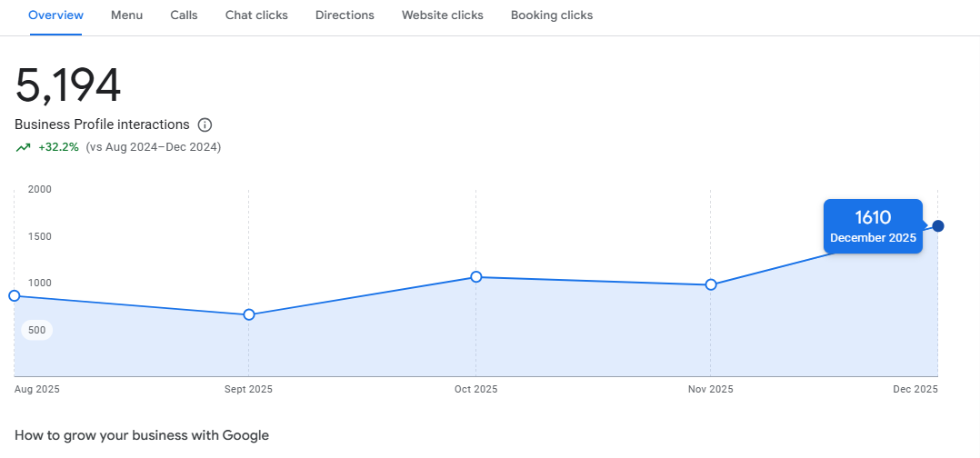
Task: Click the 500 y-axis label pill
Action: click(37, 330)
